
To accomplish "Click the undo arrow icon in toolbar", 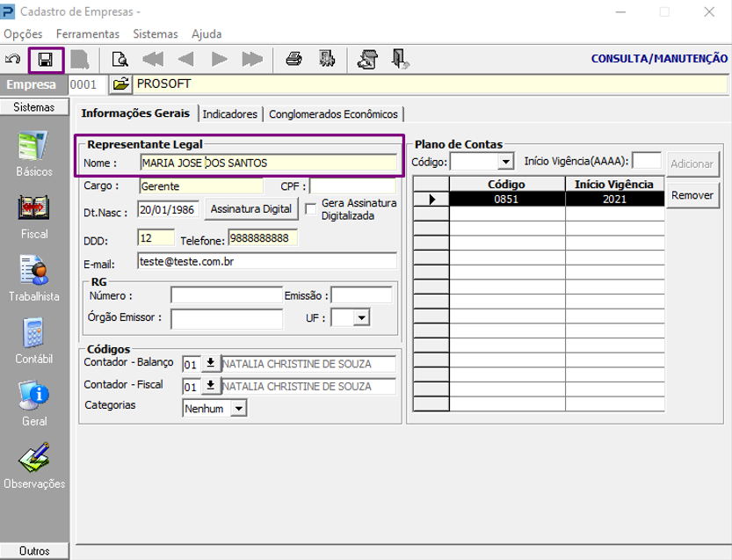I will tap(13, 60).
